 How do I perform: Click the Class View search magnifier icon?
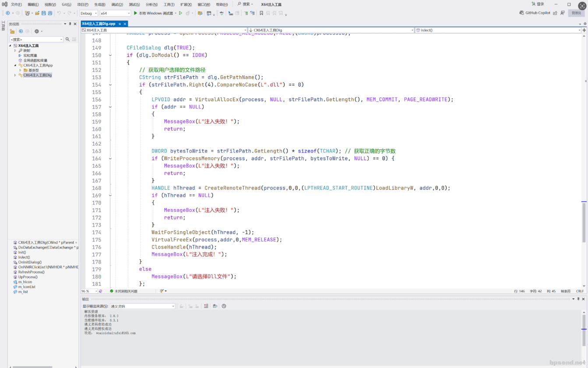67,39
